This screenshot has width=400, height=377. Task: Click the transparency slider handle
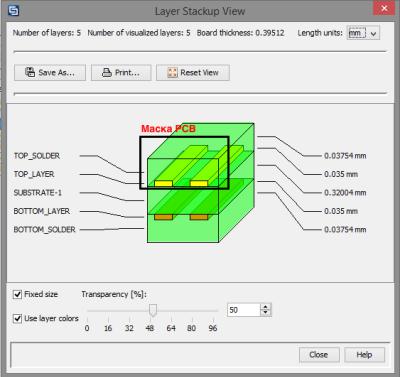coord(153,310)
